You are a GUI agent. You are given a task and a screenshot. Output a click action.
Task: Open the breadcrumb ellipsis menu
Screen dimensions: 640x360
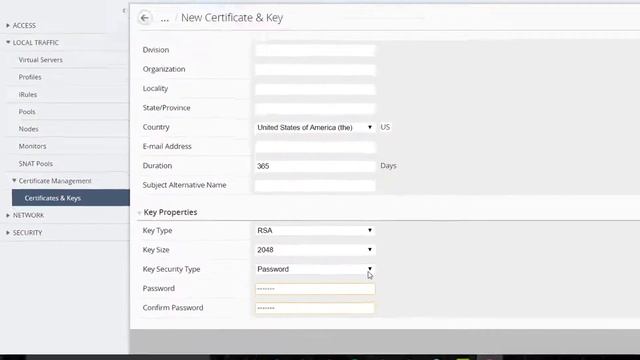point(164,19)
